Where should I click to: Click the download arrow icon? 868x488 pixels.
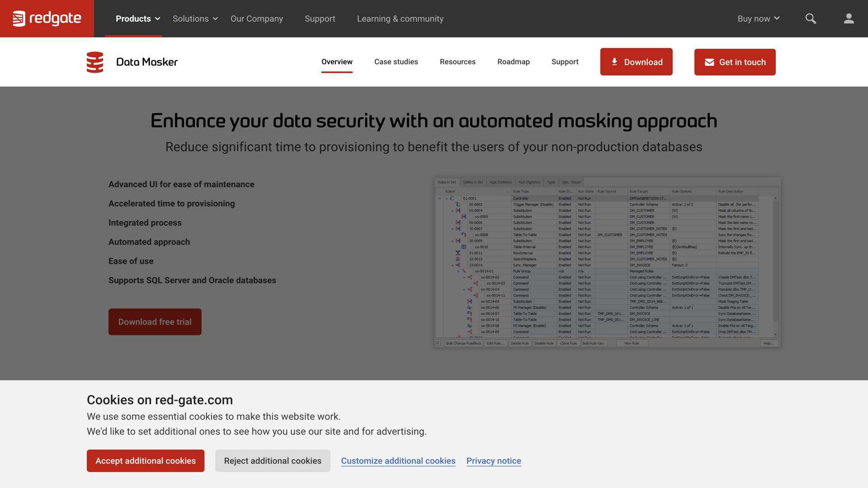[x=614, y=61]
